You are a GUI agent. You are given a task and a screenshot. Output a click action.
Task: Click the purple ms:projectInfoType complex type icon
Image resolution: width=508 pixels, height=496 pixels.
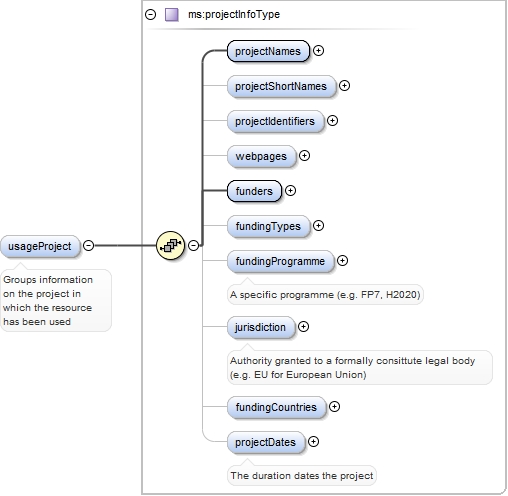click(x=172, y=15)
